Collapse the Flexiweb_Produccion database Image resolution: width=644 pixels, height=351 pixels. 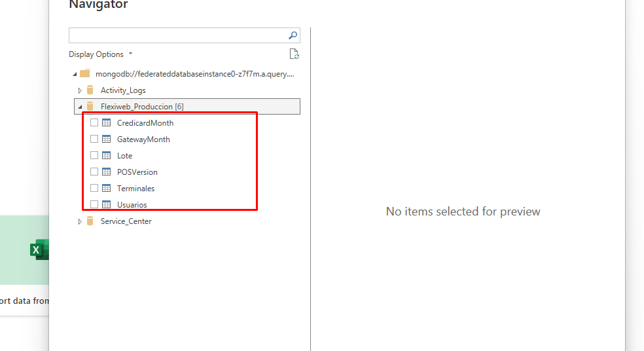[x=80, y=107]
